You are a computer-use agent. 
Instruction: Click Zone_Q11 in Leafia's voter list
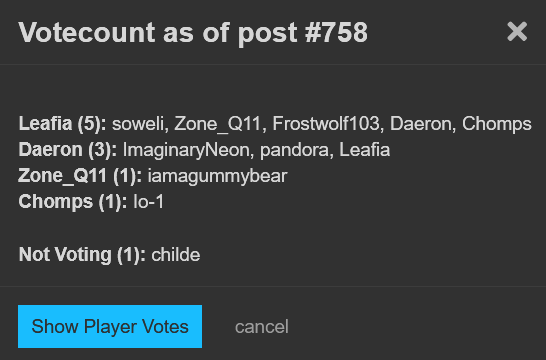(217, 124)
